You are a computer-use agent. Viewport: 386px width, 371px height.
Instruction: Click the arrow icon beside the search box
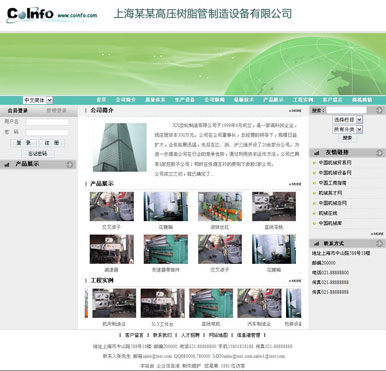[x=379, y=110]
